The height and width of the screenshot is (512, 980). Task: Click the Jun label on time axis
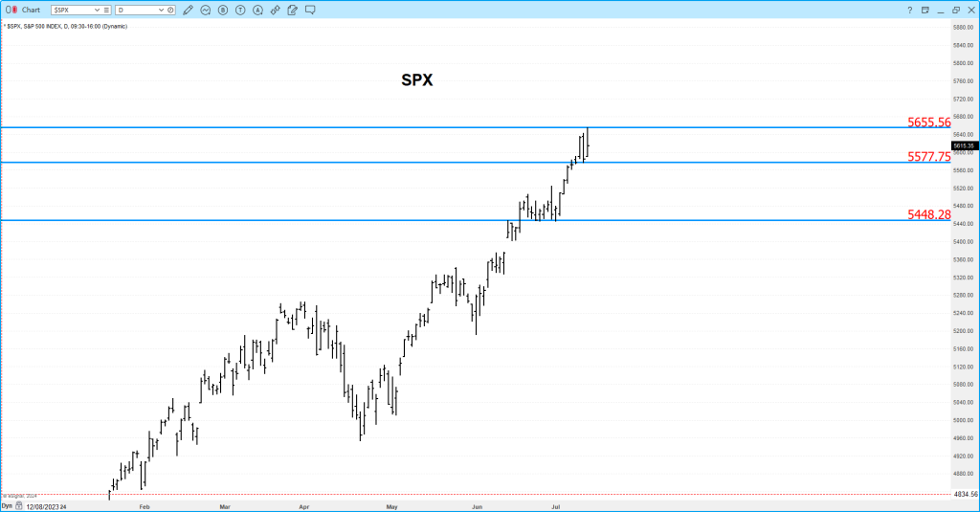[x=477, y=507]
